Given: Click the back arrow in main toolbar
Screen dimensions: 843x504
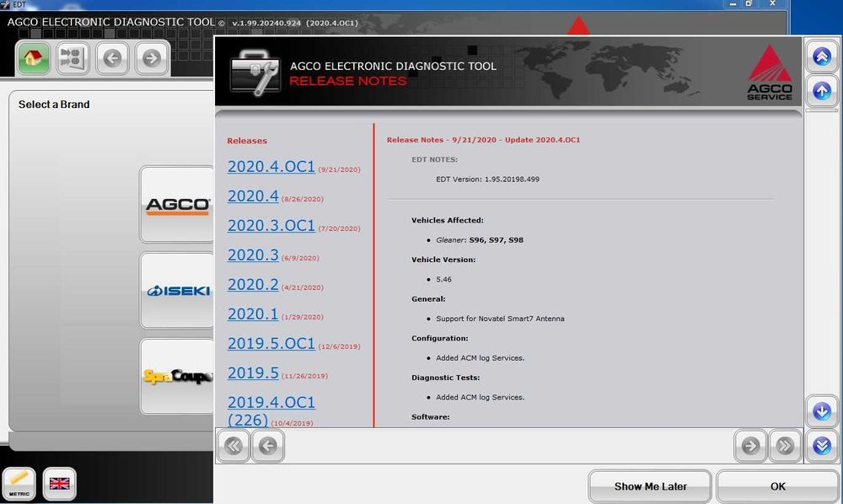Looking at the screenshot, I should tap(112, 57).
